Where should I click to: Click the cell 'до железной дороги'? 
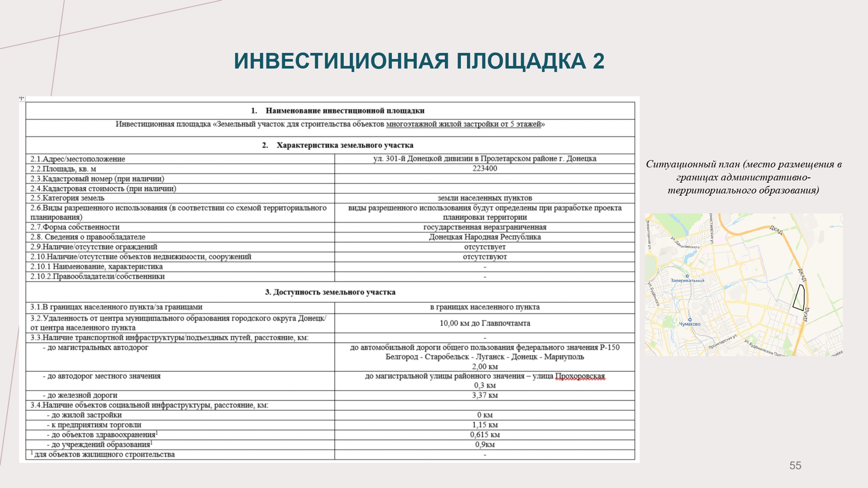click(180, 395)
